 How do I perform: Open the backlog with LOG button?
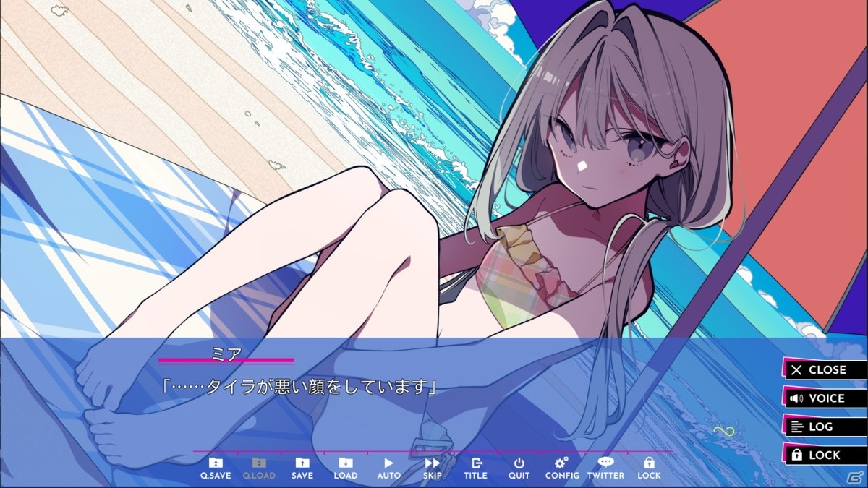[825, 427]
